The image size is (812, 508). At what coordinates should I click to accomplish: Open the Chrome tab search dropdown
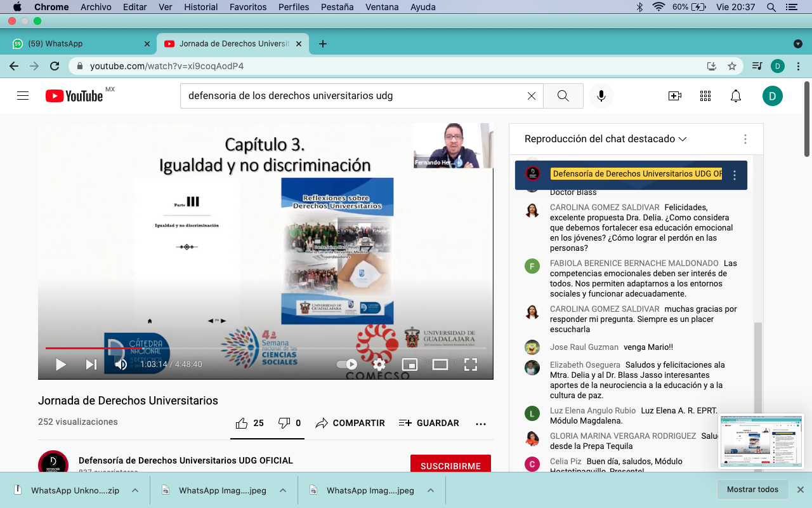[798, 44]
